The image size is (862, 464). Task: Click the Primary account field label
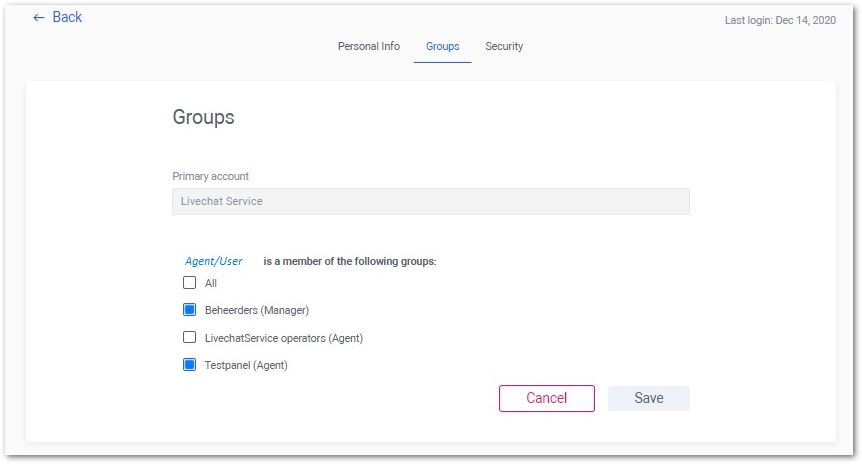pyautogui.click(x=211, y=176)
